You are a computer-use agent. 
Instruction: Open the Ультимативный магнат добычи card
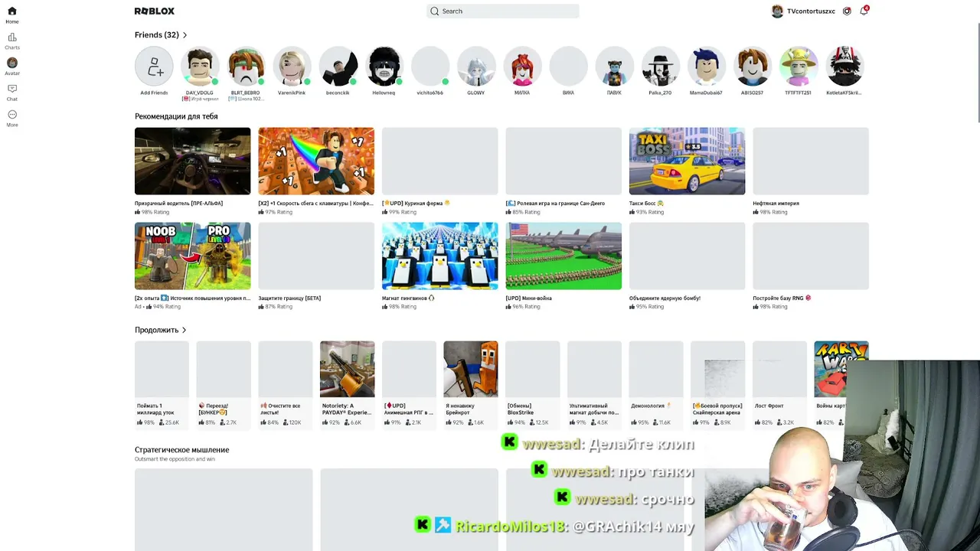point(595,384)
